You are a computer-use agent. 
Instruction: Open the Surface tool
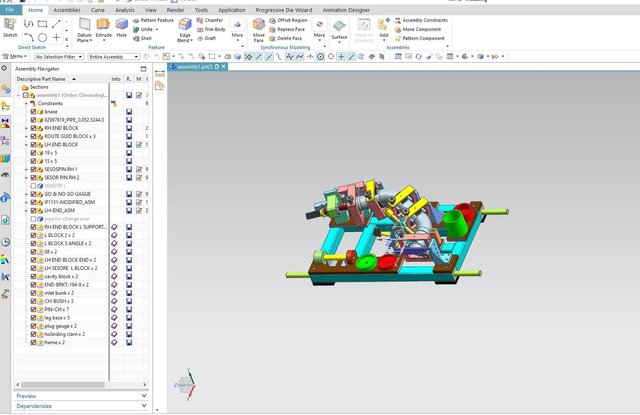click(340, 30)
